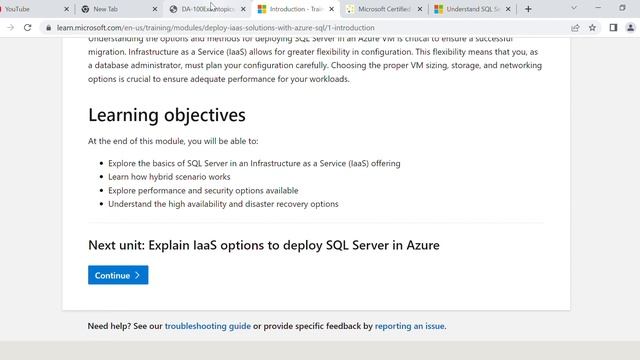Close the Understand SQL Server tab
Screen dimensions: 640x360
pos(508,9)
